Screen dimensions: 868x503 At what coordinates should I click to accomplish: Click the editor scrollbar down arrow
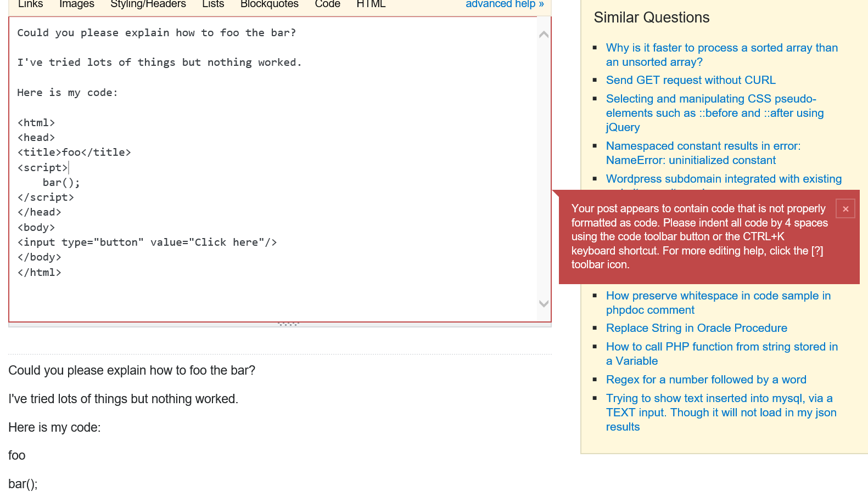544,303
